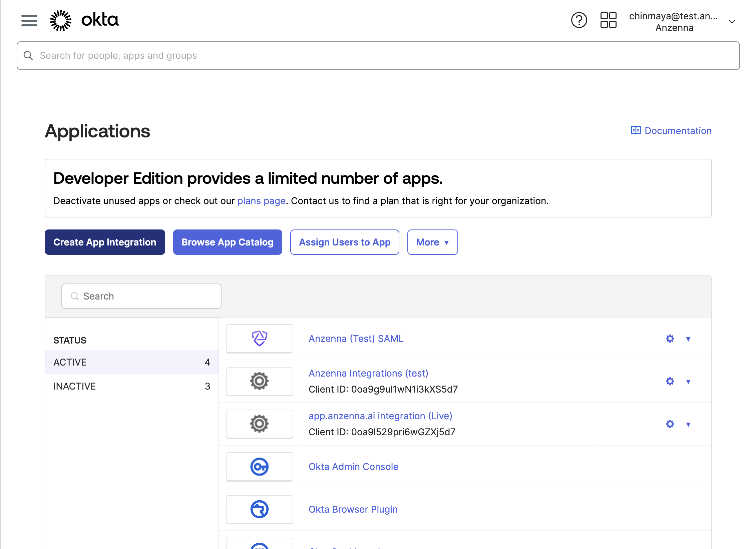Click gear icon for app.anzenna.ai integration
756x549 pixels.
pos(670,424)
